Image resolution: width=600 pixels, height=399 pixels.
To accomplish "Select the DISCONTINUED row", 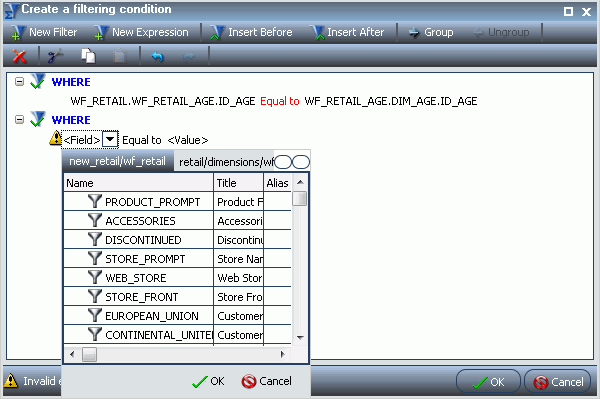I will (x=178, y=240).
